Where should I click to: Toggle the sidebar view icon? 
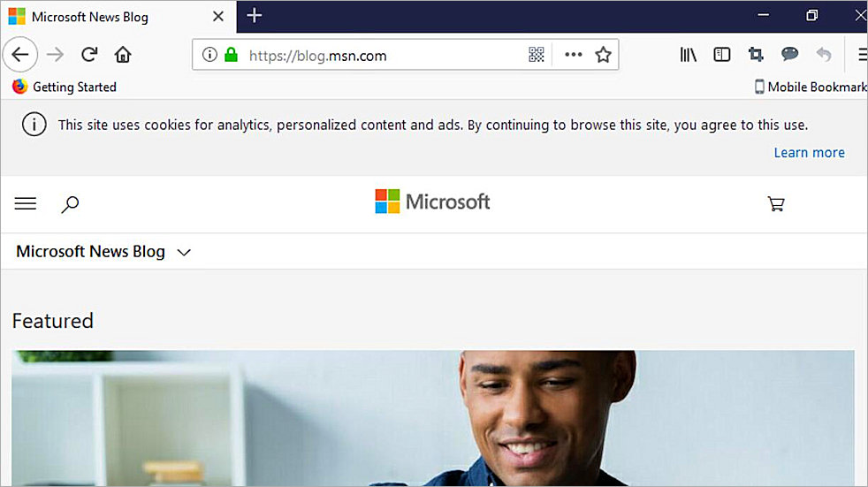[x=722, y=55]
